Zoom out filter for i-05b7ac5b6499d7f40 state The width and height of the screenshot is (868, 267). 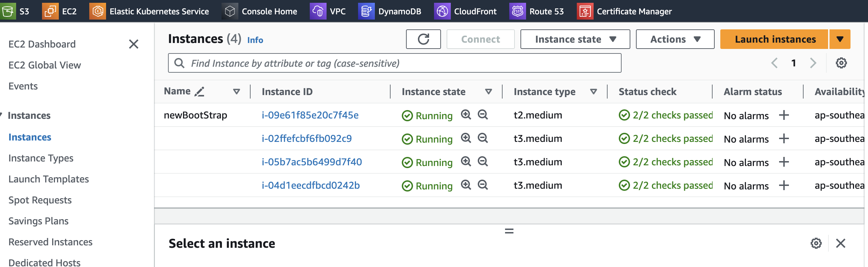point(483,161)
